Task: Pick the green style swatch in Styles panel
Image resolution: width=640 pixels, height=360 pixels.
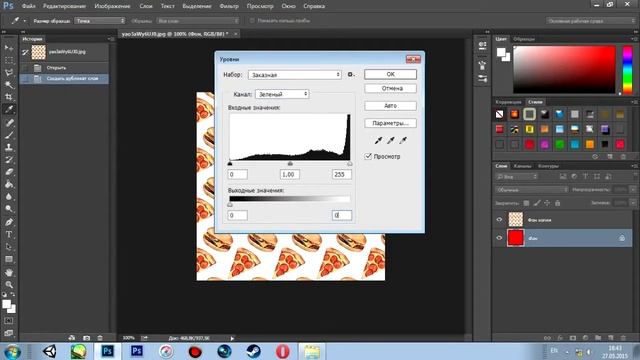Action: 560,144
